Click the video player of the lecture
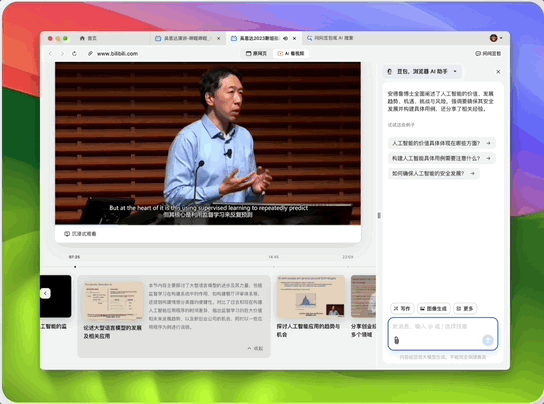Screen dimensions: 544x404 coord(208,143)
